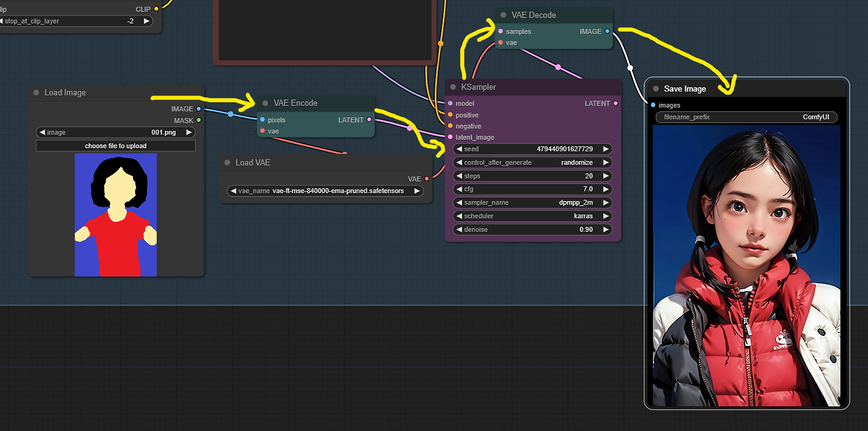The height and width of the screenshot is (431, 868).
Task: Increase cfg with its right arrow
Action: 606,189
